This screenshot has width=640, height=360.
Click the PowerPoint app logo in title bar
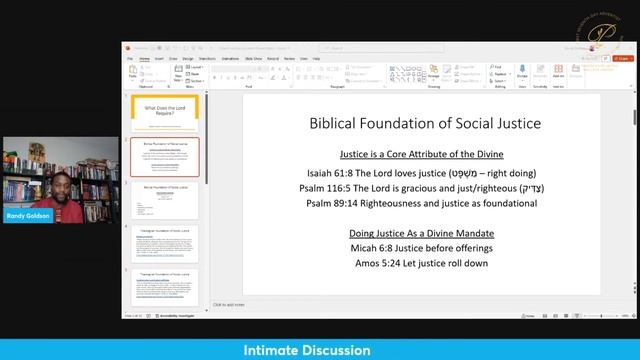[128, 48]
